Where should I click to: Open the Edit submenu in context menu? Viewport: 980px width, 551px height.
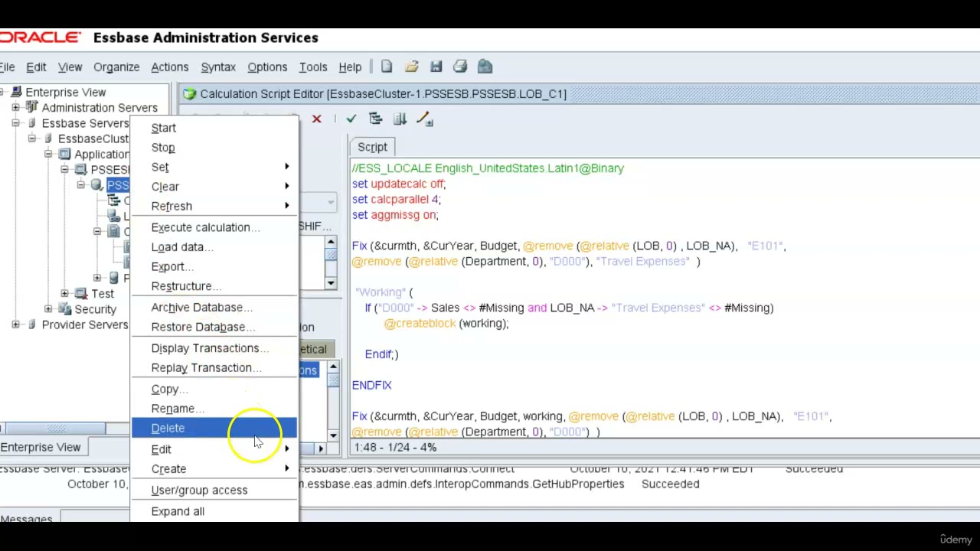(214, 449)
